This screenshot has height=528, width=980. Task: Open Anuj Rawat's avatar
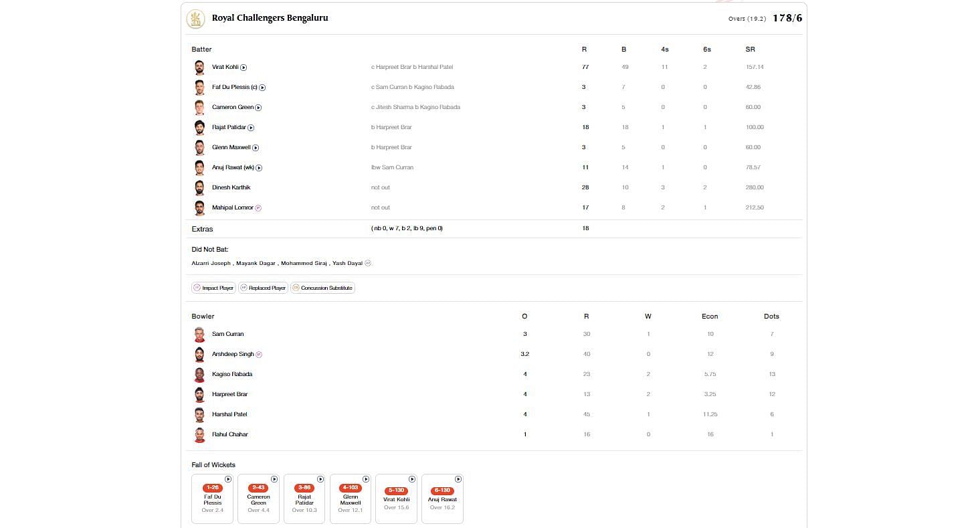[199, 168]
